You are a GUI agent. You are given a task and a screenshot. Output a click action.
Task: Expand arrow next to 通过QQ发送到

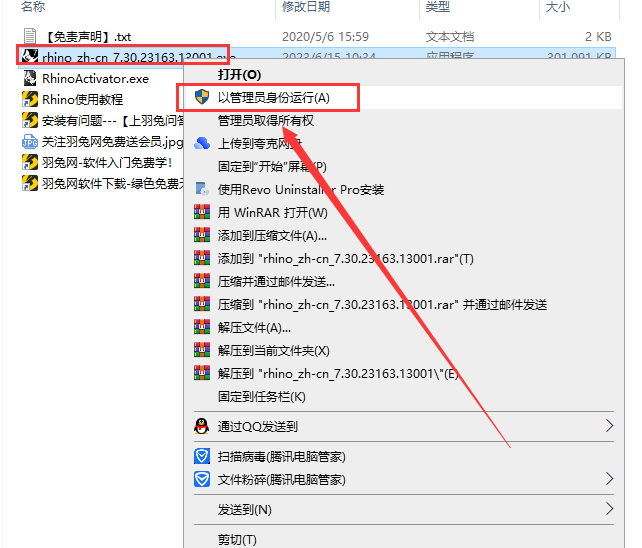(x=610, y=426)
